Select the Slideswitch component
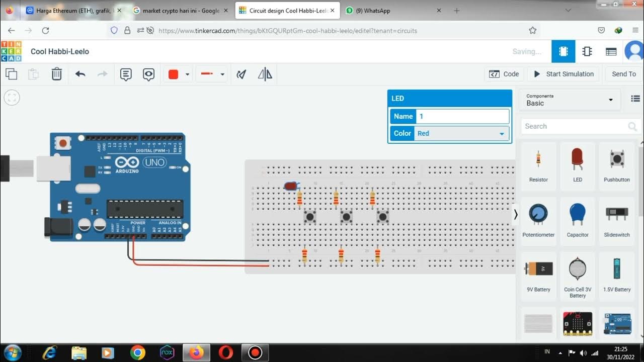 tap(617, 221)
